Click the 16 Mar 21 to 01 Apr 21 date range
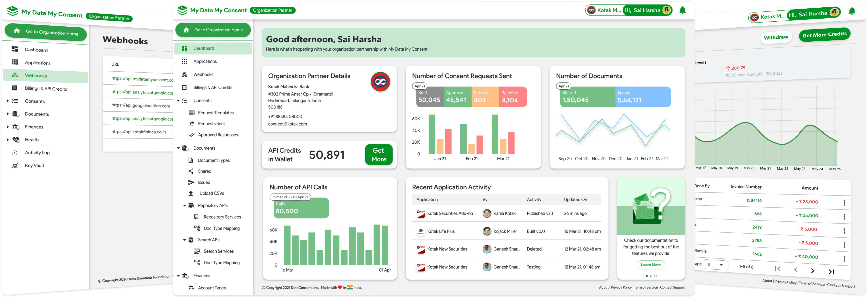The image size is (868, 298). coord(290,197)
